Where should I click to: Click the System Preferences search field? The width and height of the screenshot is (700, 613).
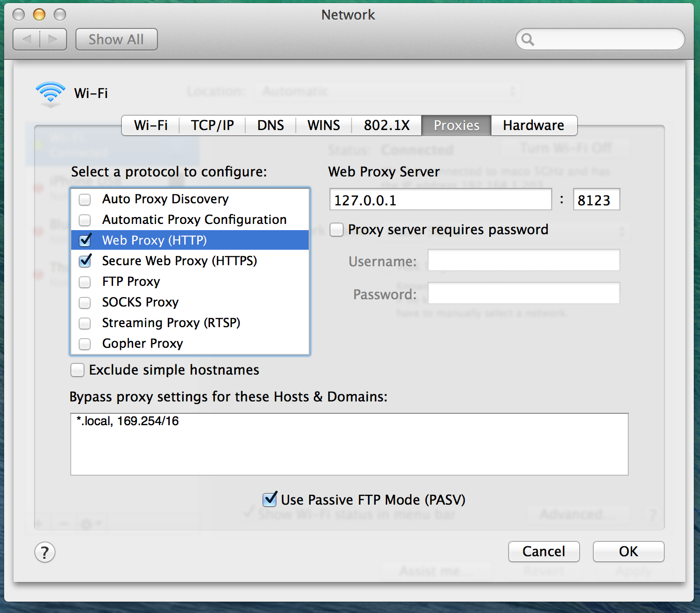click(600, 39)
